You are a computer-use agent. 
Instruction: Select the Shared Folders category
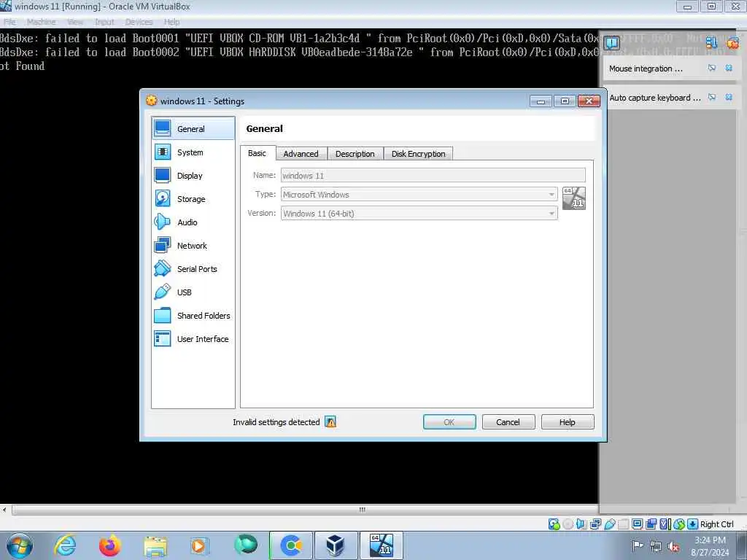(193, 316)
